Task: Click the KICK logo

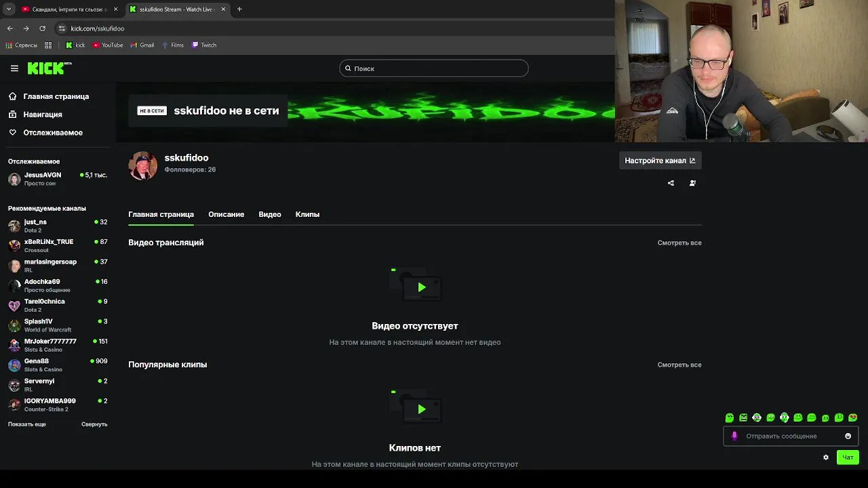Action: (49, 68)
